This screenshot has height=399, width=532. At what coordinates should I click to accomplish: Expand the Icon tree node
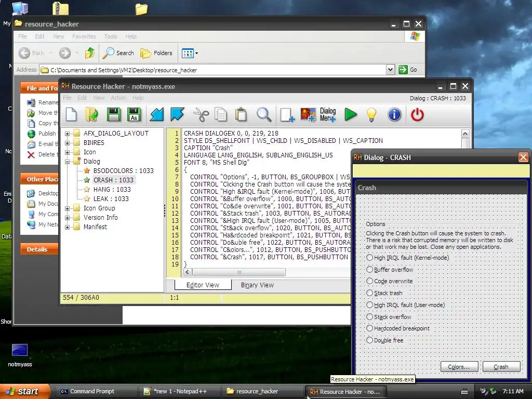67,152
